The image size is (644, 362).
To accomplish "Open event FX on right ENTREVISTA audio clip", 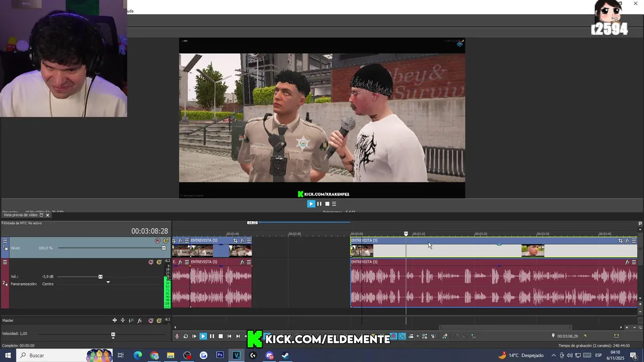I will (x=627, y=262).
